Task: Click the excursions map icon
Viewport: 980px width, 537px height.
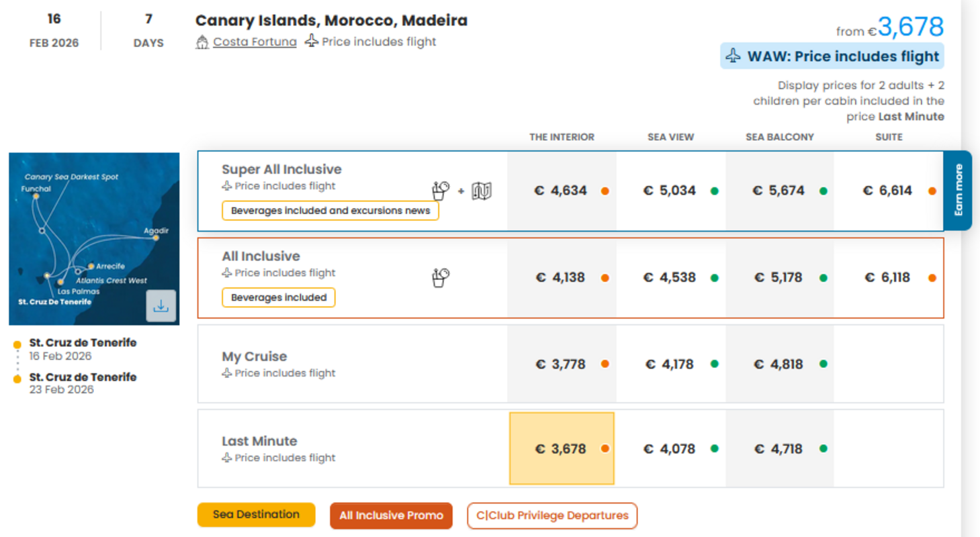Action: [x=482, y=191]
